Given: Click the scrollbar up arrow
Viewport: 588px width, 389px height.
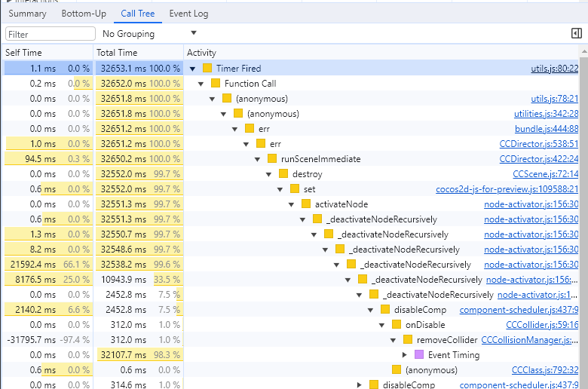Looking at the screenshot, I should point(583,51).
